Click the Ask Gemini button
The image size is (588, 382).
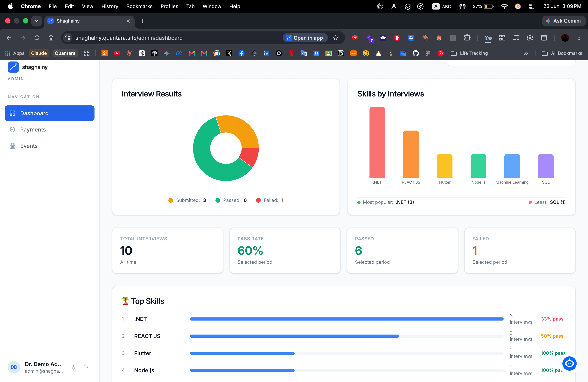point(563,21)
